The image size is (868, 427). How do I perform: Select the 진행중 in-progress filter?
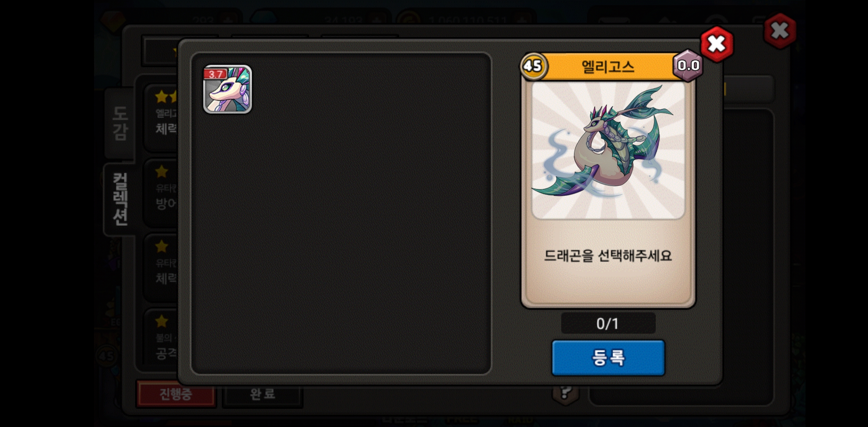coord(176,394)
